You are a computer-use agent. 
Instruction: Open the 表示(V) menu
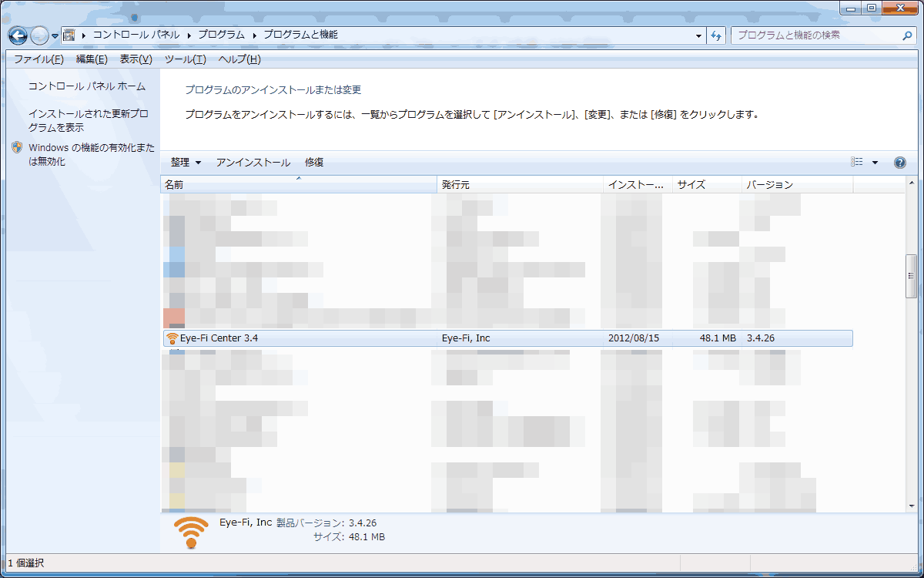136,59
